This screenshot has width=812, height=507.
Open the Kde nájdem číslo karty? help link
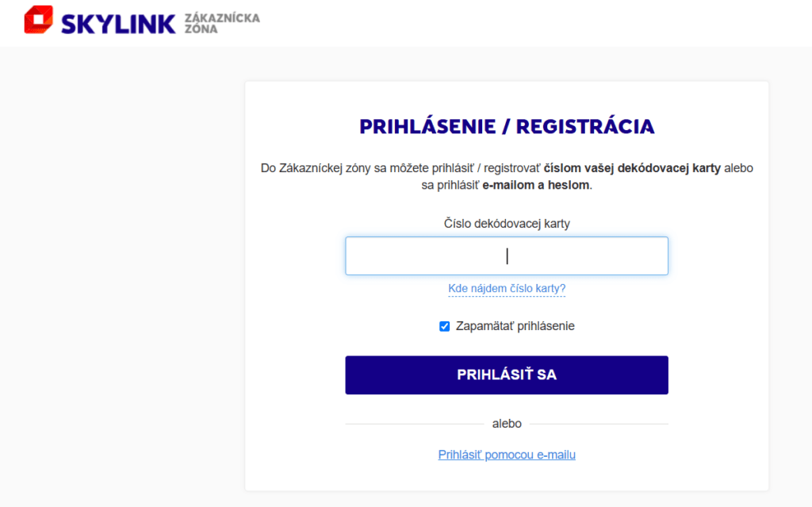[x=507, y=288]
